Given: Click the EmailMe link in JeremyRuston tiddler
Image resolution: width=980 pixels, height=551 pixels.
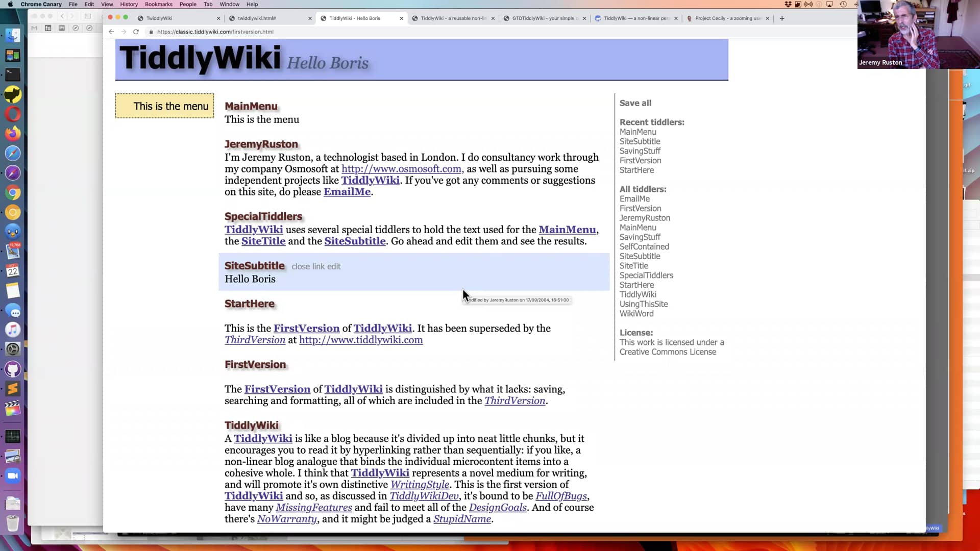Looking at the screenshot, I should [347, 192].
